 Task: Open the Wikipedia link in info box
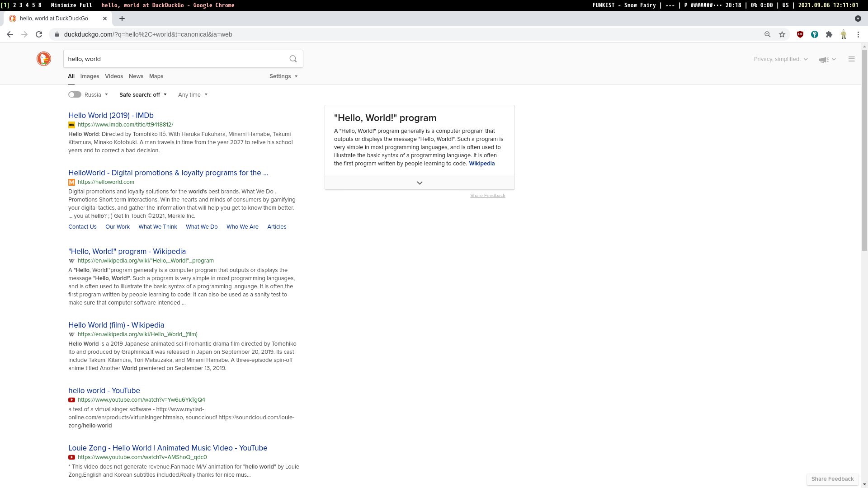pyautogui.click(x=482, y=164)
